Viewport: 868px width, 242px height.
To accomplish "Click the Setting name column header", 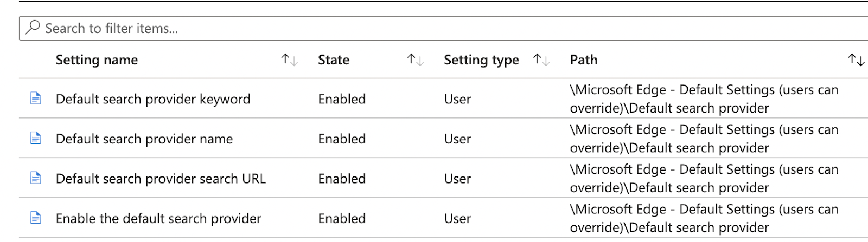I will pyautogui.click(x=97, y=60).
